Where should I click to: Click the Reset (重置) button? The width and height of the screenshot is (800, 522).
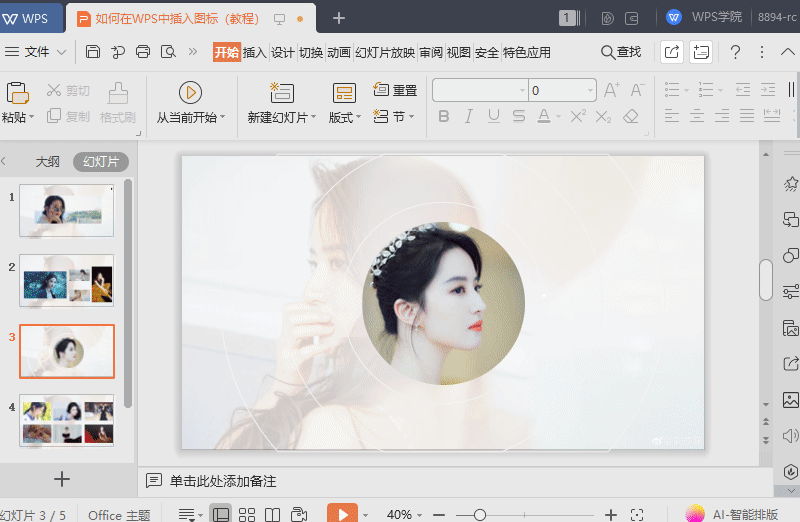(x=395, y=90)
